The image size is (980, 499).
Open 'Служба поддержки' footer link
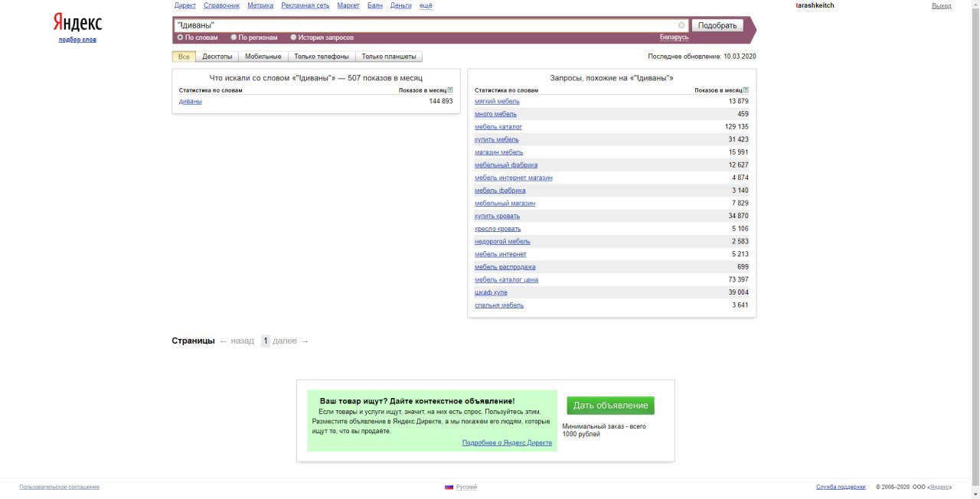(841, 487)
